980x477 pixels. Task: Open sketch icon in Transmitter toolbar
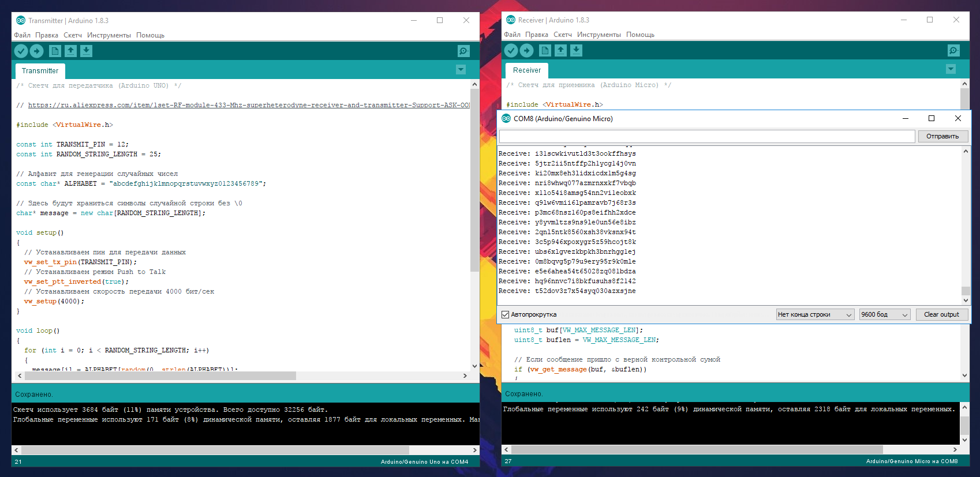click(x=70, y=51)
